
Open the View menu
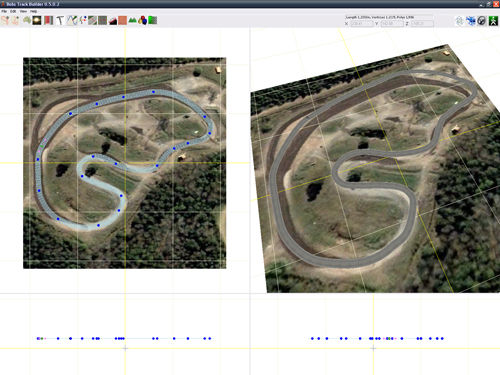click(23, 11)
